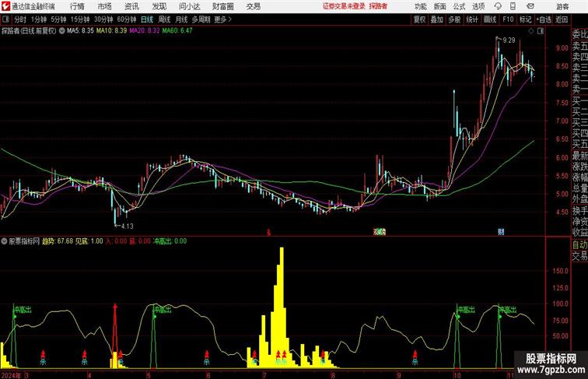Open the customer service headset icon
588x379 pixels.
pyautogui.click(x=498, y=6)
